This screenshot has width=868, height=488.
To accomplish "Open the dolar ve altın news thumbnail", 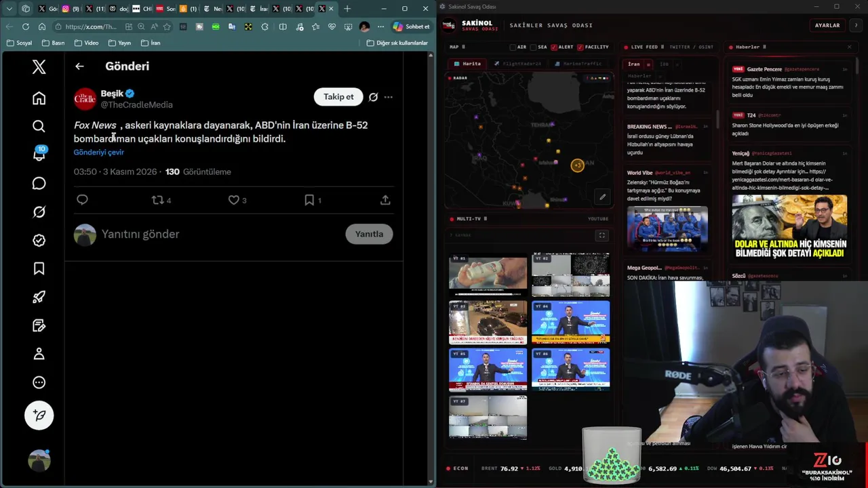I will click(x=789, y=228).
